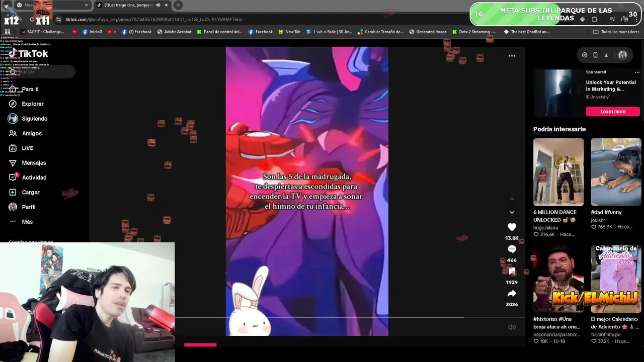The image size is (644, 362).
Task: Click the 13.8K likes count
Action: [512, 238]
